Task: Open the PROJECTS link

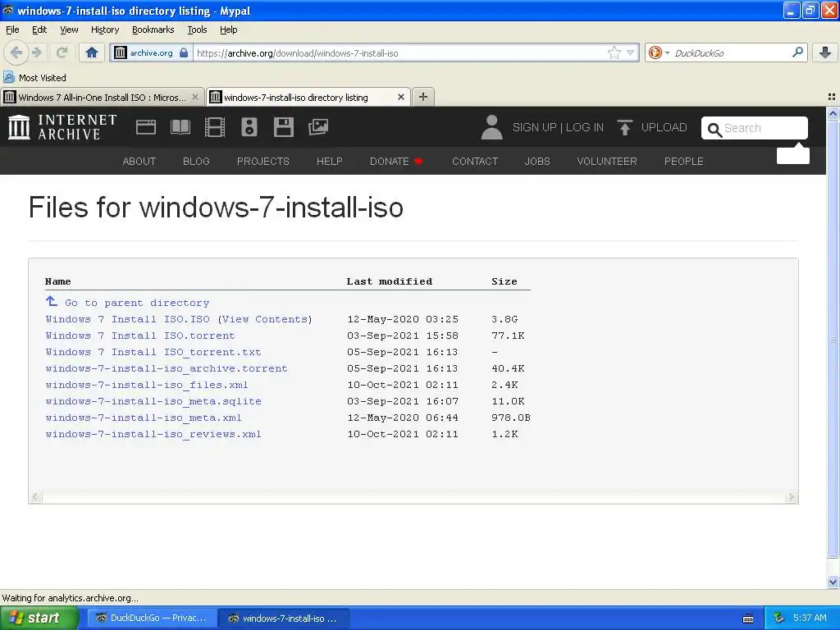Action: 263,162
